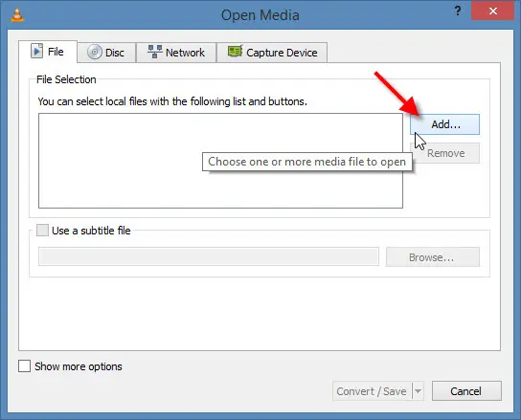Screen dimensions: 521x420
Task: Click inside the file selection list box
Action: coord(220,161)
